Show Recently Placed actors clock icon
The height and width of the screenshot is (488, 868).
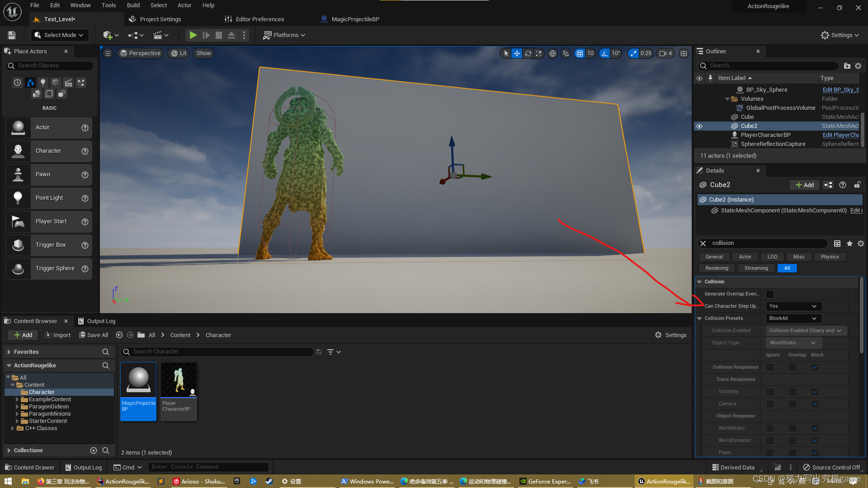pos(17,83)
